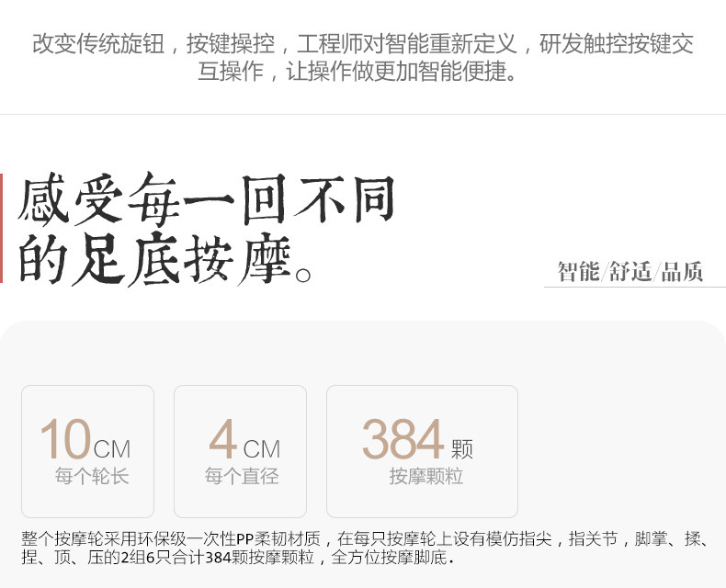Click the 按摩颗粒 label
This screenshot has width=726, height=588.
pos(426,476)
